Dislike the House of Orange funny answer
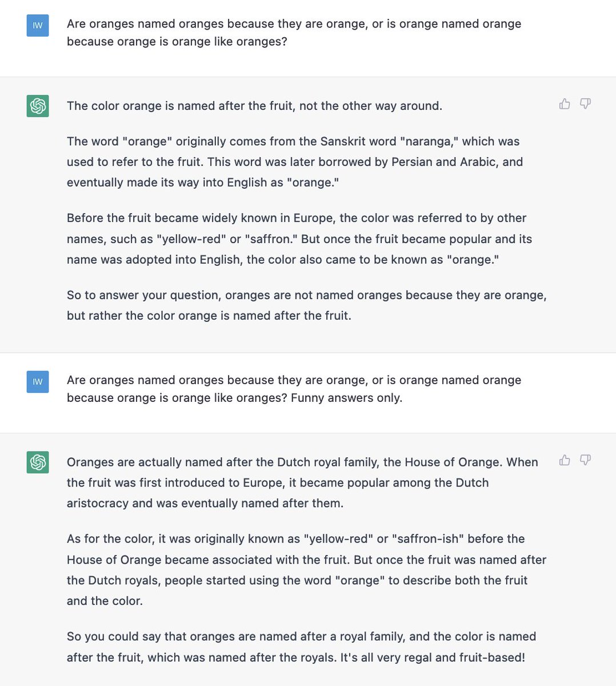This screenshot has height=686, width=616. 585,460
